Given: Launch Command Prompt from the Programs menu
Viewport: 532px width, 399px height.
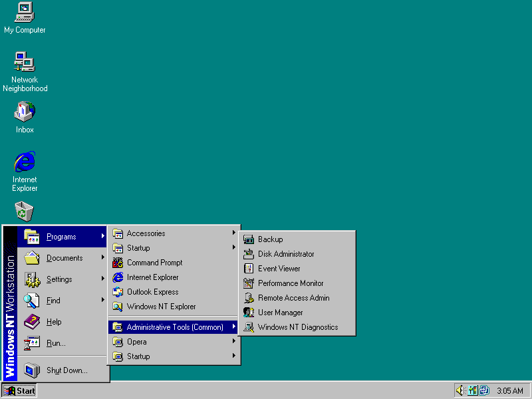Looking at the screenshot, I should pos(154,262).
